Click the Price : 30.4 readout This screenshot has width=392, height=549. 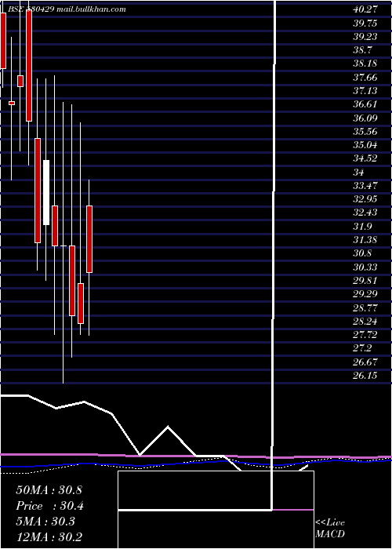pyautogui.click(x=49, y=506)
